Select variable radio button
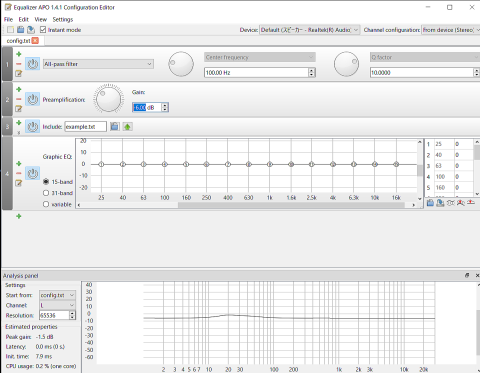The width and height of the screenshot is (480, 373). click(46, 204)
